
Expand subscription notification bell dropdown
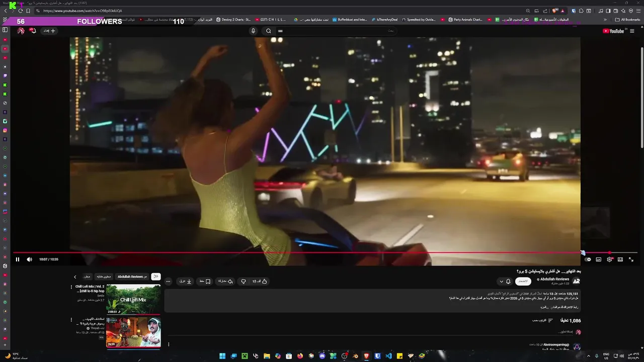[x=505, y=282]
